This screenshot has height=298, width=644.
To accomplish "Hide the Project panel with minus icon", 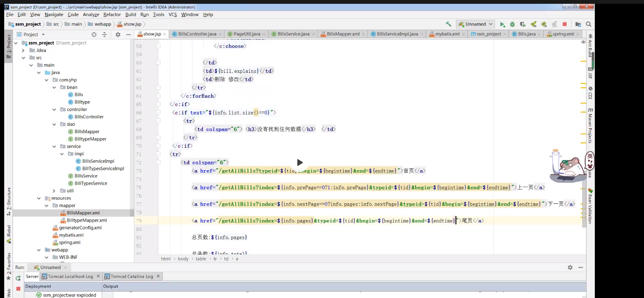I will pos(128,34).
